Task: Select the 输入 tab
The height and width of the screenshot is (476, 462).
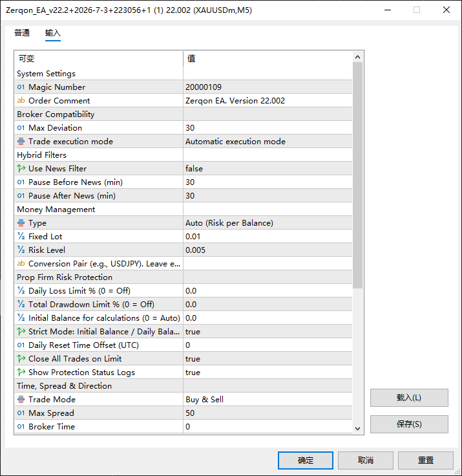Action: click(53, 33)
